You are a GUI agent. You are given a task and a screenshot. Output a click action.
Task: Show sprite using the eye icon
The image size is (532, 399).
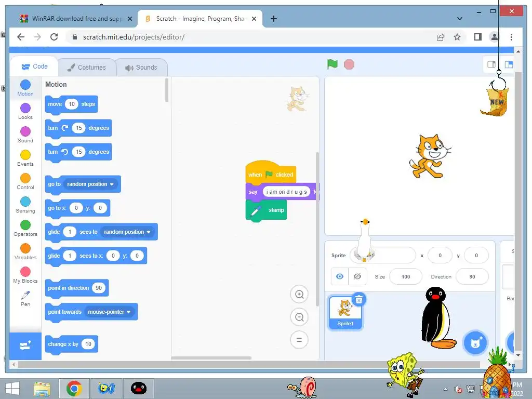pos(340,276)
